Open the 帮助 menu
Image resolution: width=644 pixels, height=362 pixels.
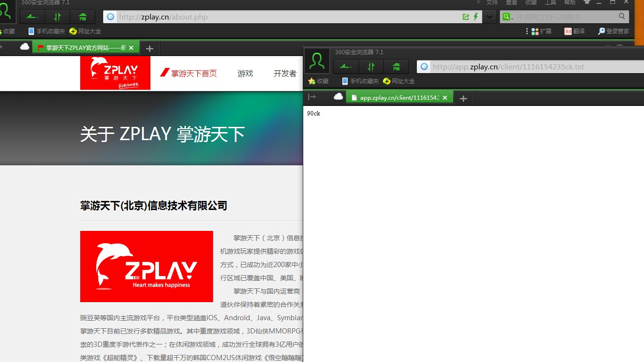point(569,2)
